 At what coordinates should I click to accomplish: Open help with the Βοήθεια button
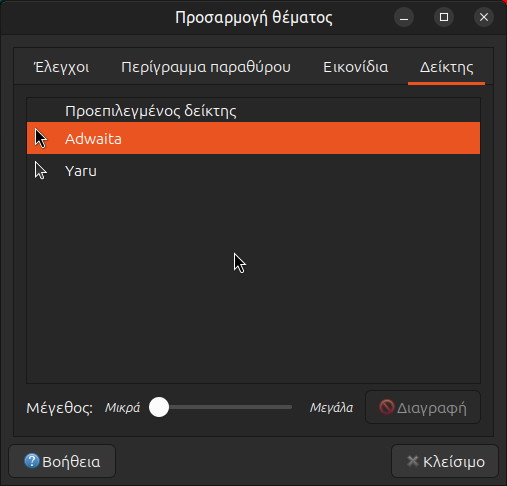pos(62,461)
